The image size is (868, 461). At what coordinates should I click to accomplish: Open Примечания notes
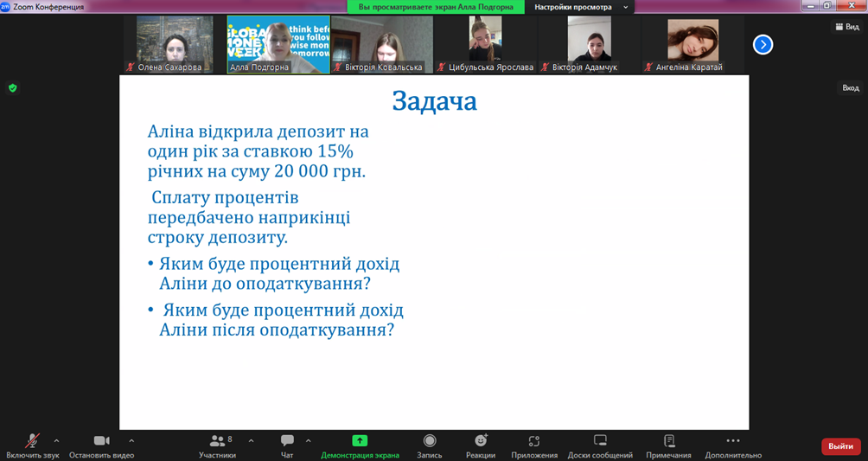click(x=668, y=446)
